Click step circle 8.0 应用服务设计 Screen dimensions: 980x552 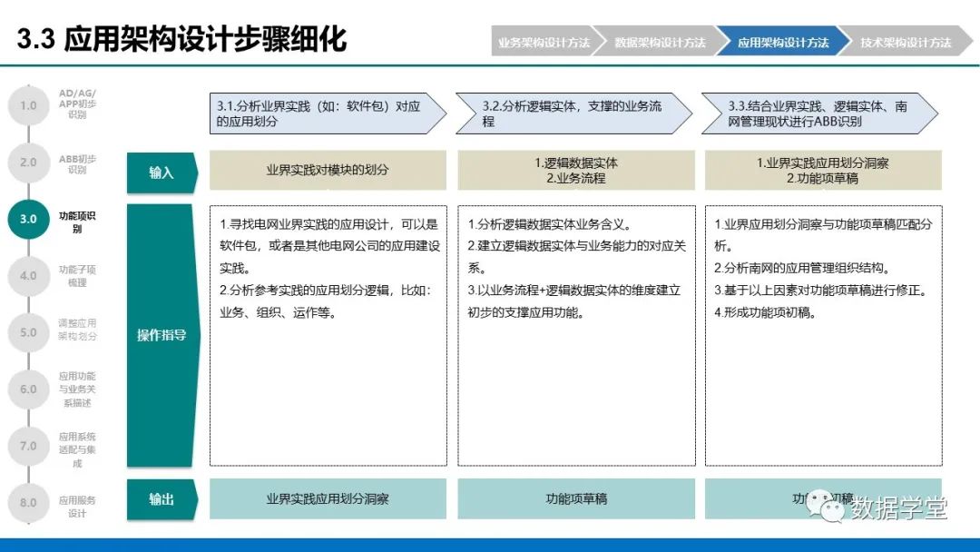pos(29,502)
